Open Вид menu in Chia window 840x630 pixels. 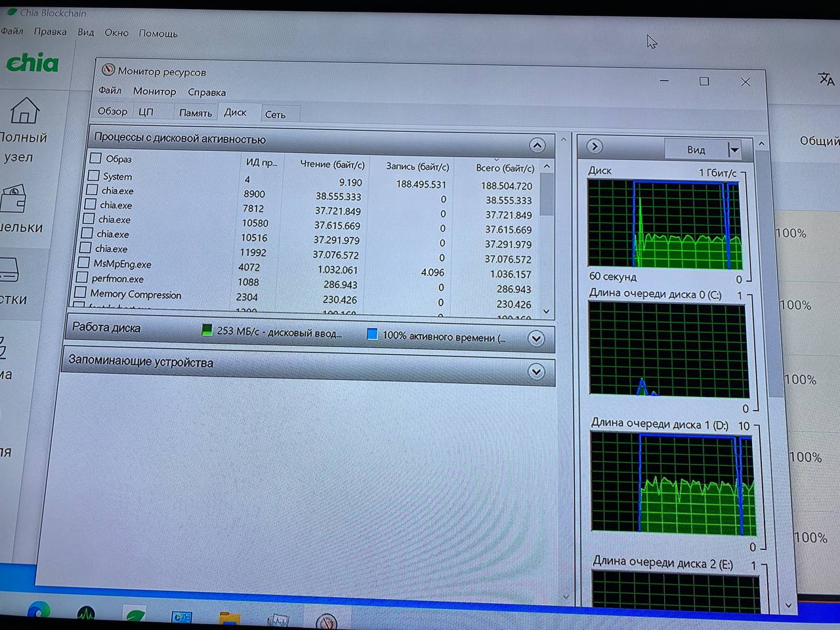pyautogui.click(x=86, y=32)
